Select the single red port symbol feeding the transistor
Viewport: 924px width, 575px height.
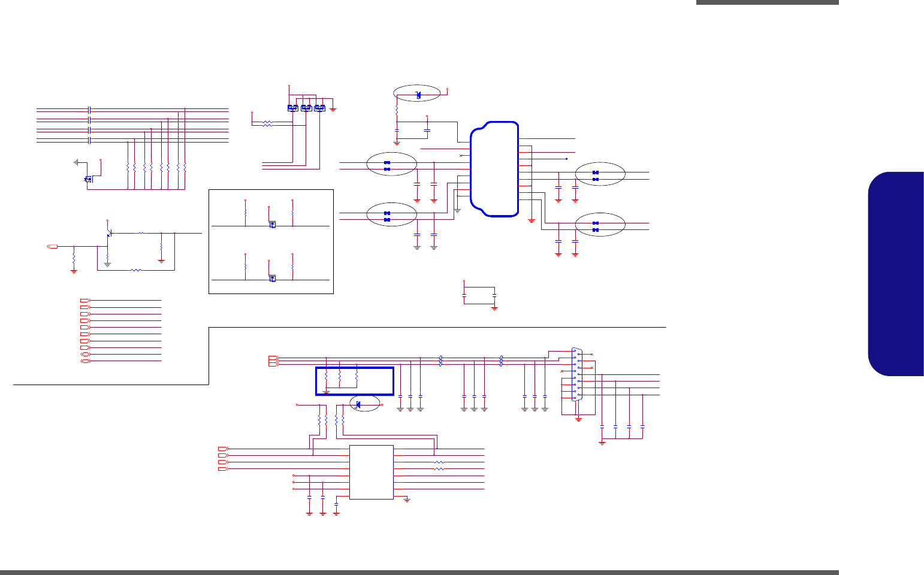(x=53, y=246)
